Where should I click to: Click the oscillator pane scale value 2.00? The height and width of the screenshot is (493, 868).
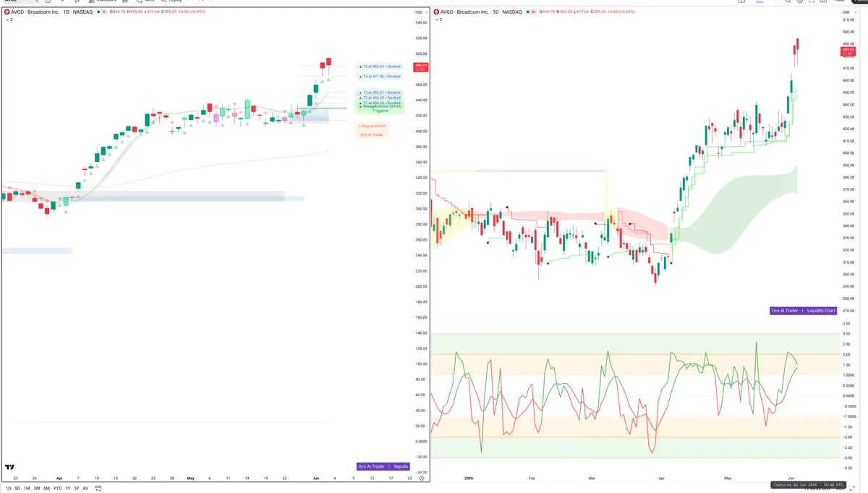[x=846, y=354]
